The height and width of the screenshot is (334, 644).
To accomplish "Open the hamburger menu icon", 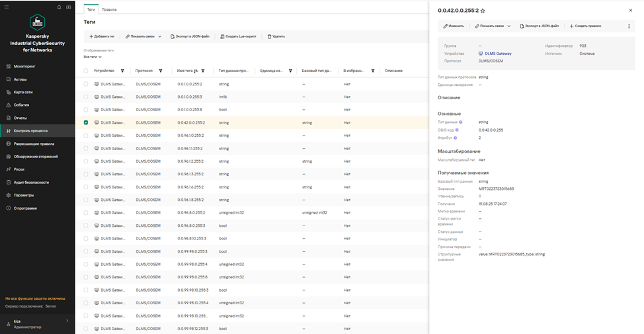I will pyautogui.click(x=6, y=7).
